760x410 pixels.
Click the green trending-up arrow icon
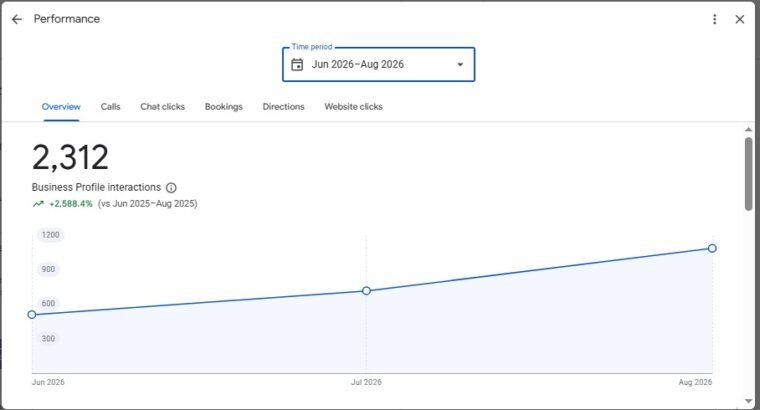coord(38,204)
